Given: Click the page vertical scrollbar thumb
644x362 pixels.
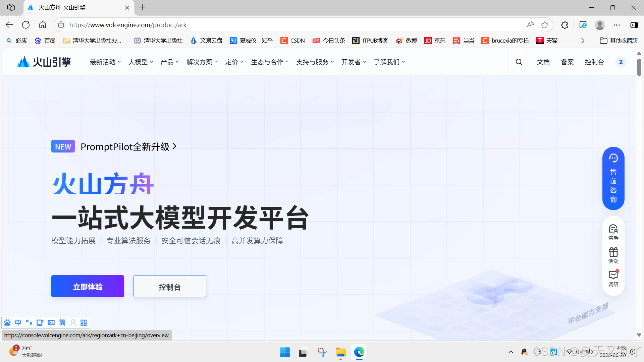Looking at the screenshot, I should coord(639,67).
